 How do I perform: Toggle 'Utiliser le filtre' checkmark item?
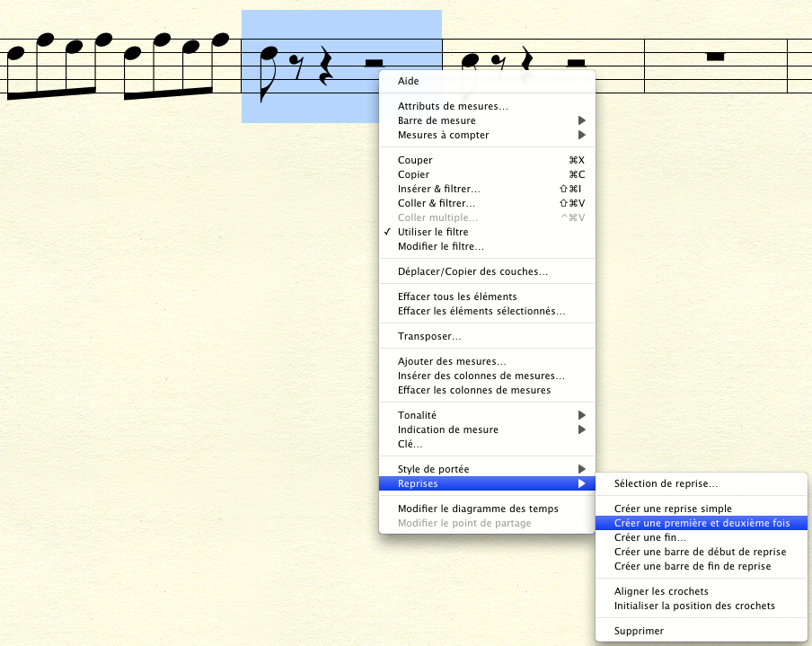coord(433,232)
